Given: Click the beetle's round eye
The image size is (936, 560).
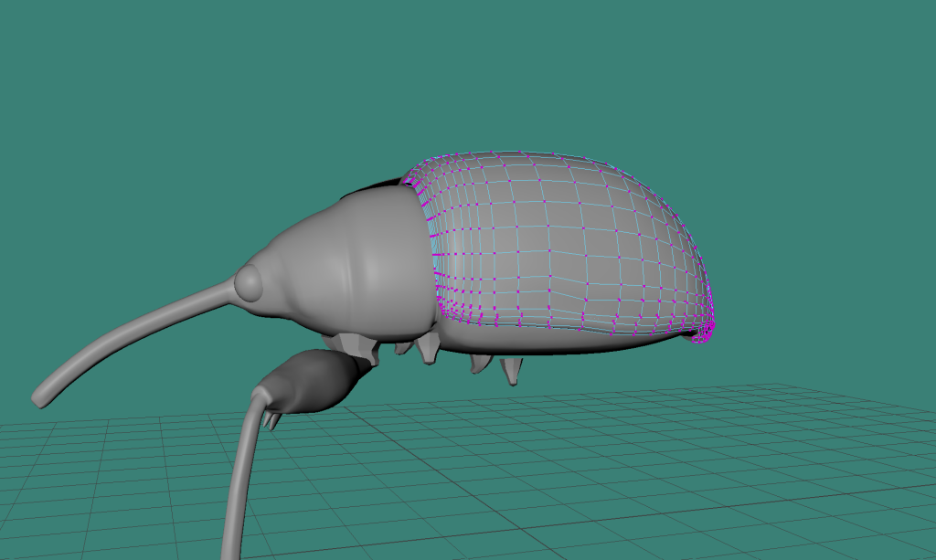Looking at the screenshot, I should click(248, 285).
